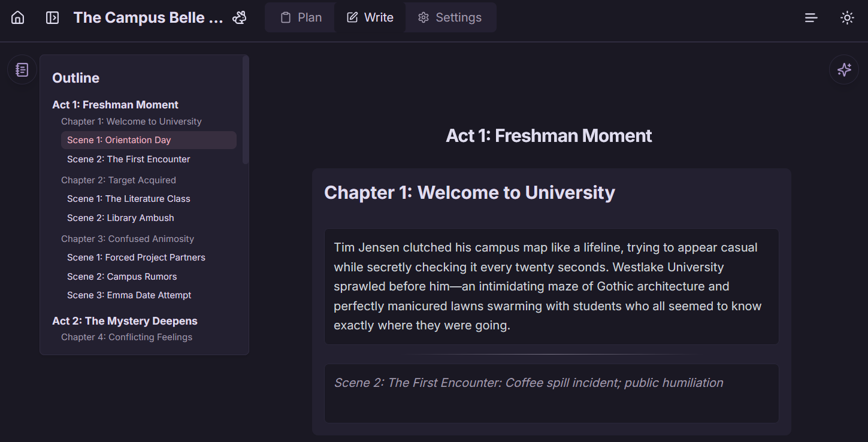The image size is (868, 442).
Task: Collapse Act 2: The Mystery Deepens
Action: 125,320
